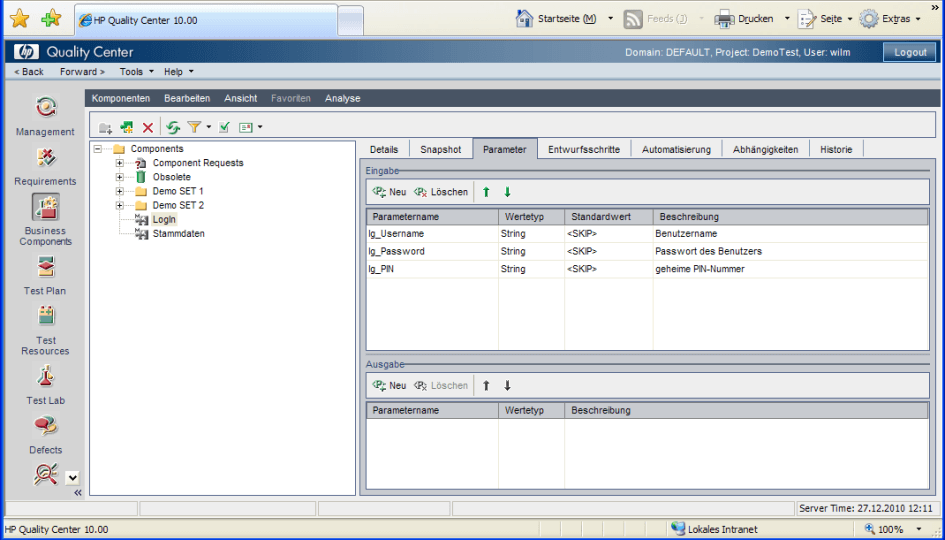Click the green checkmark toolbar icon
Image resolution: width=945 pixels, height=540 pixels.
(225, 127)
